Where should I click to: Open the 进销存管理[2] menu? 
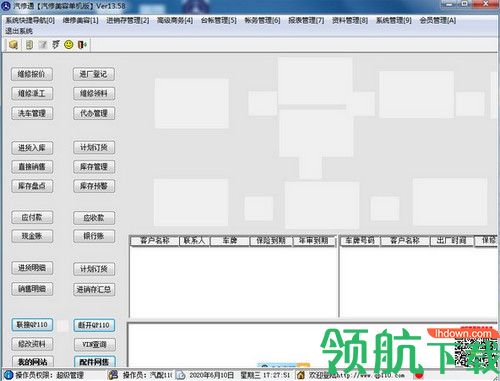click(128, 21)
